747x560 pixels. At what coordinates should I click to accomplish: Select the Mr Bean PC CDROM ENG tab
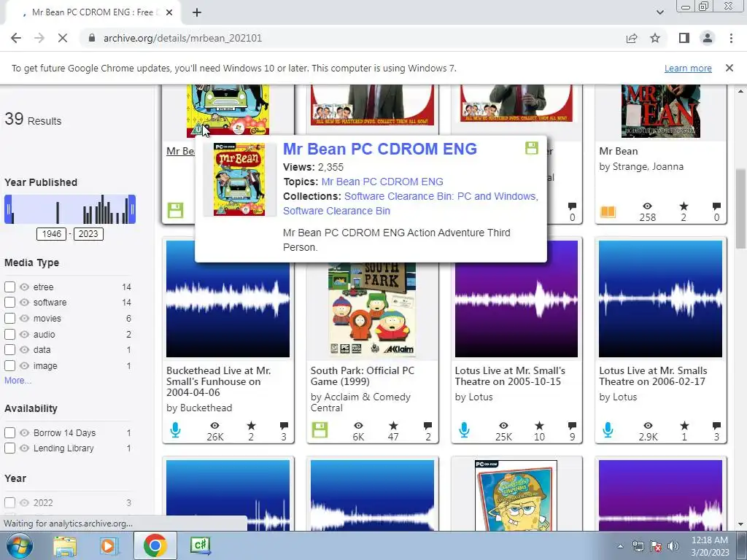(x=93, y=12)
